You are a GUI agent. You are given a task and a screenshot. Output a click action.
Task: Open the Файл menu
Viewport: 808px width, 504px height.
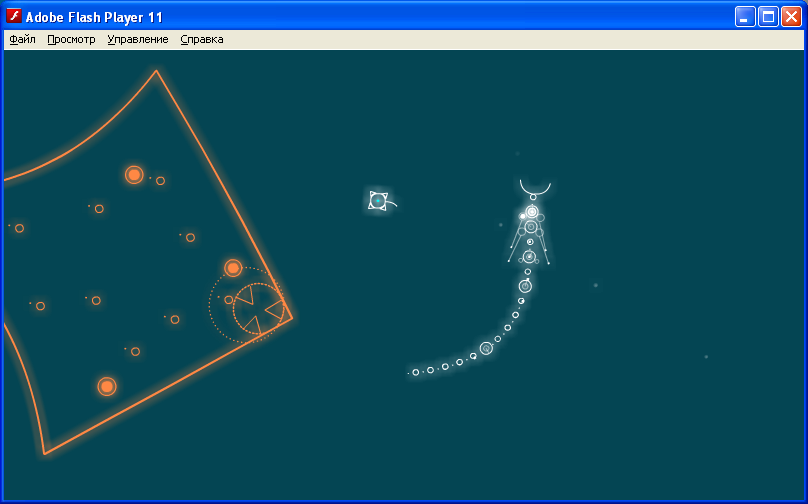pos(22,40)
